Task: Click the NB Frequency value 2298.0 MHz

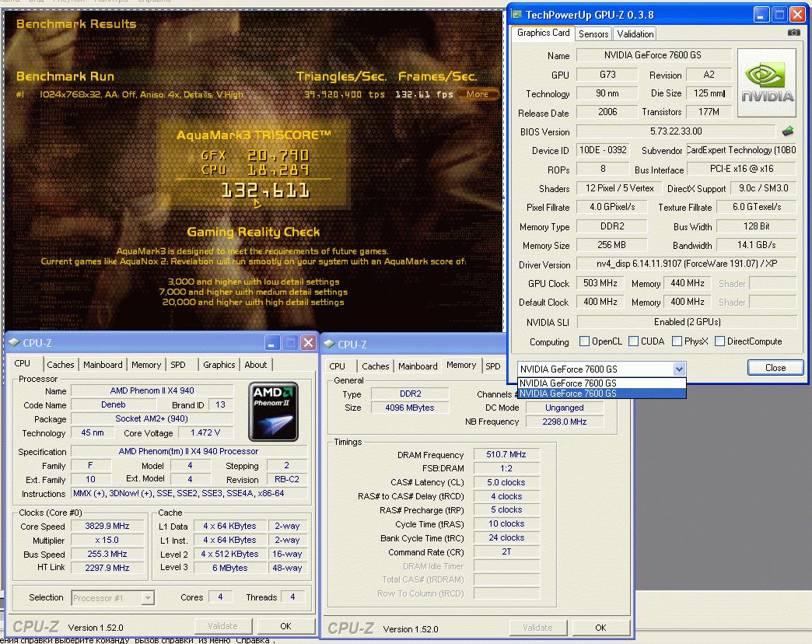Action: coord(565,422)
